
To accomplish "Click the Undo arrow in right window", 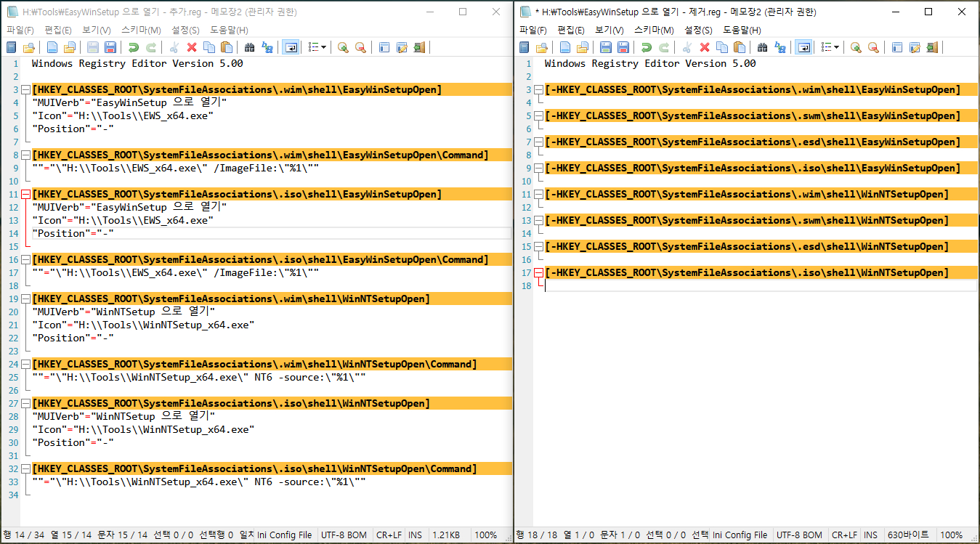I will [647, 47].
